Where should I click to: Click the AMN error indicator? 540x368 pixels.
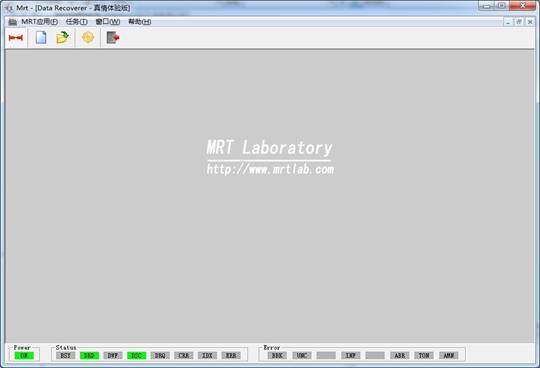click(x=449, y=356)
